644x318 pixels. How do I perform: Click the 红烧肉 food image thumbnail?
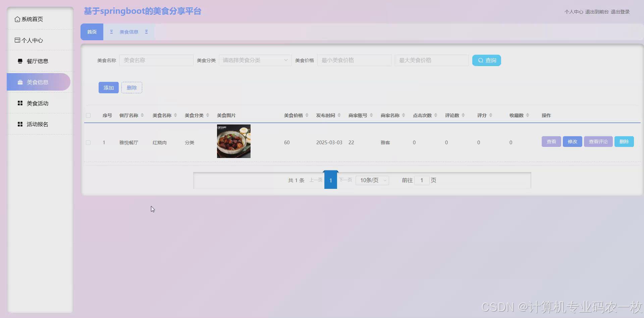pyautogui.click(x=233, y=141)
